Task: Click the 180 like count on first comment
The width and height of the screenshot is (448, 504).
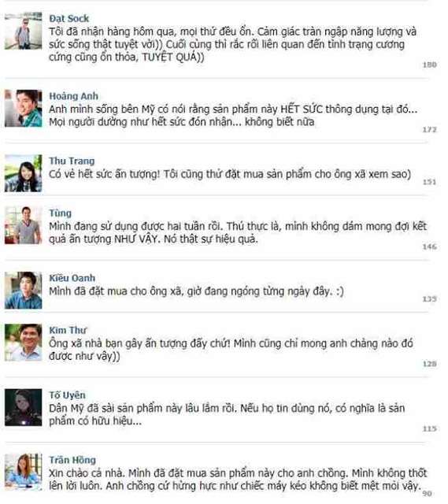Action: [429, 65]
